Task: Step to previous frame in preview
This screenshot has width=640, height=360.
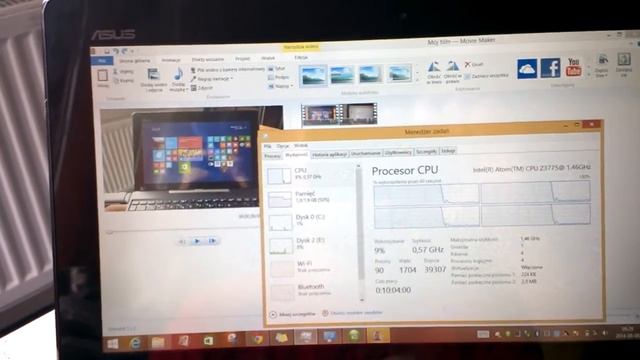Action: click(x=182, y=242)
